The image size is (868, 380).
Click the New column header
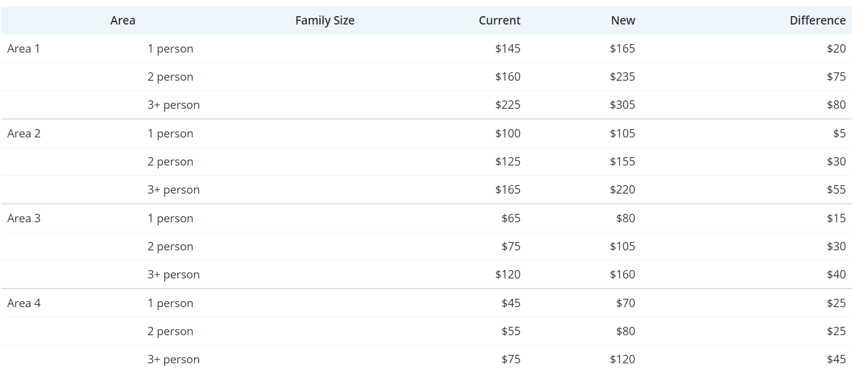click(623, 20)
